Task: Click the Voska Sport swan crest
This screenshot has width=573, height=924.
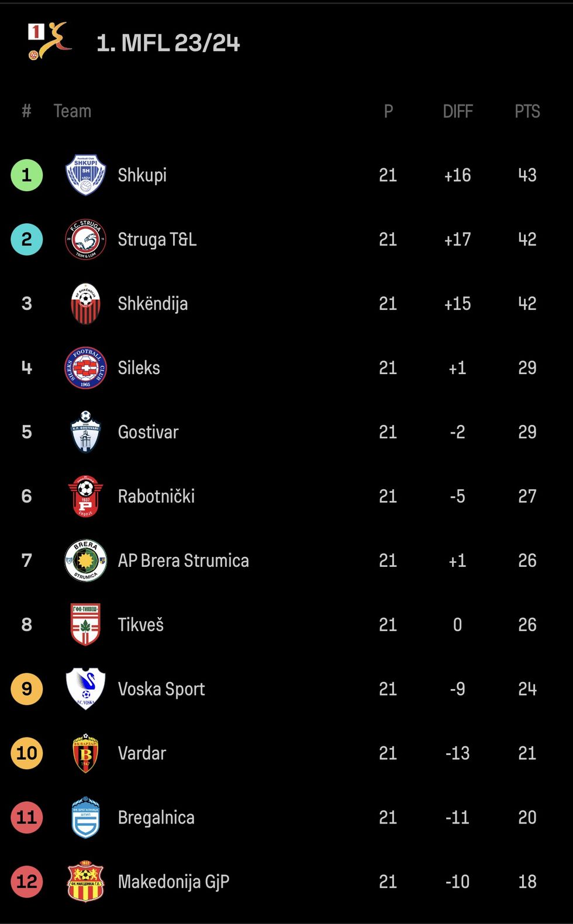Action: pos(85,688)
